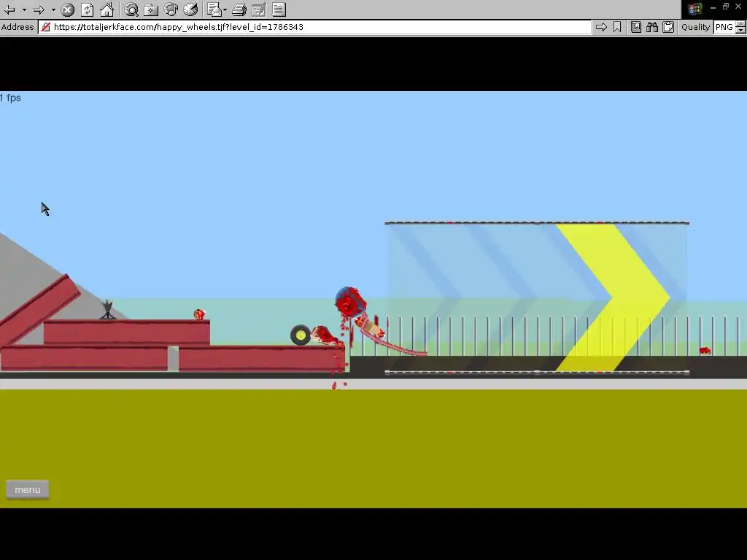Stop page loading with the X icon
This screenshot has height=560, width=747.
coord(68,9)
